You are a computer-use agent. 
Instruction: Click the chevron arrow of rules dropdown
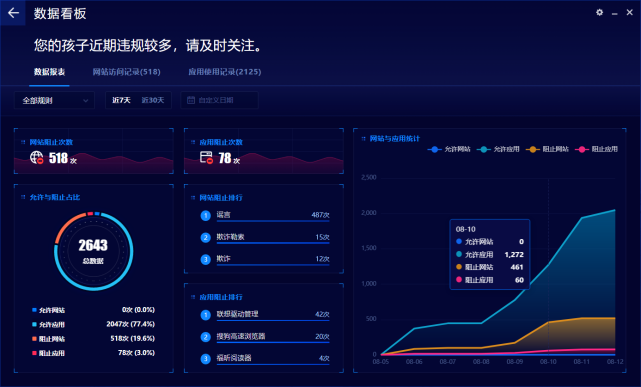click(x=85, y=101)
